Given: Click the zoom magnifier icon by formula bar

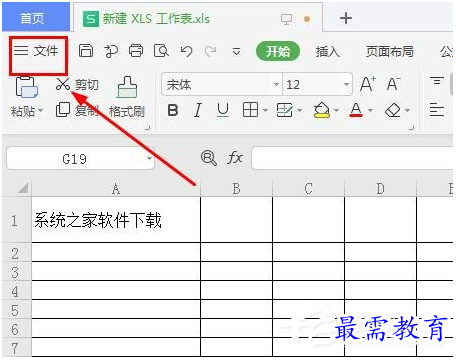Looking at the screenshot, I should pos(209,158).
